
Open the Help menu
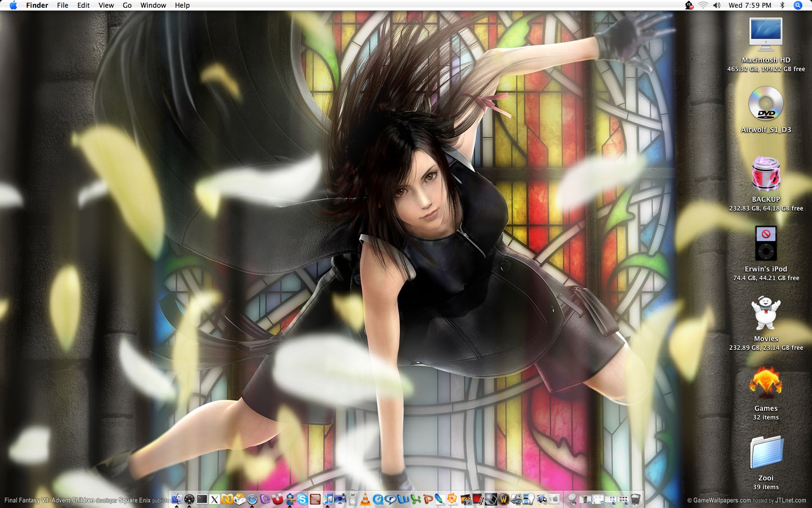[x=182, y=5]
